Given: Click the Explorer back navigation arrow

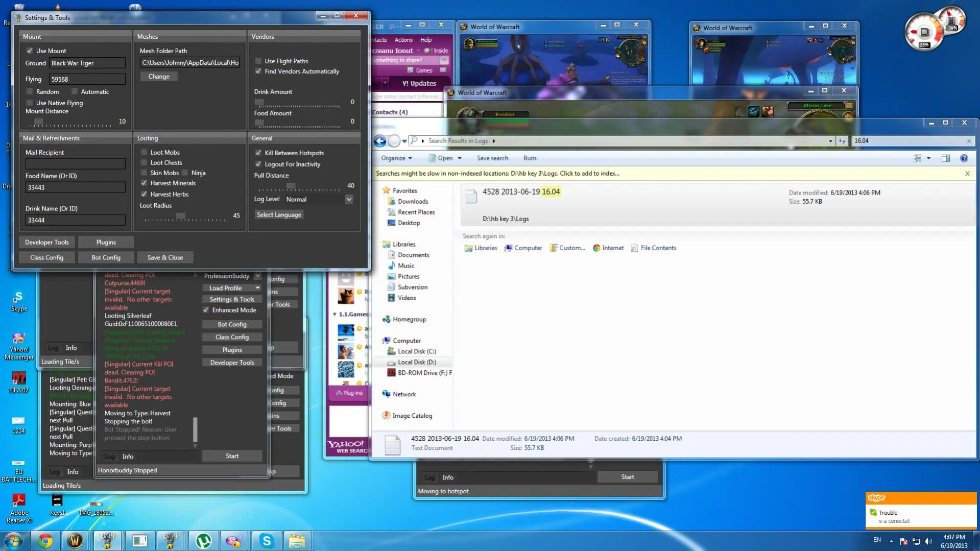Looking at the screenshot, I should click(380, 141).
